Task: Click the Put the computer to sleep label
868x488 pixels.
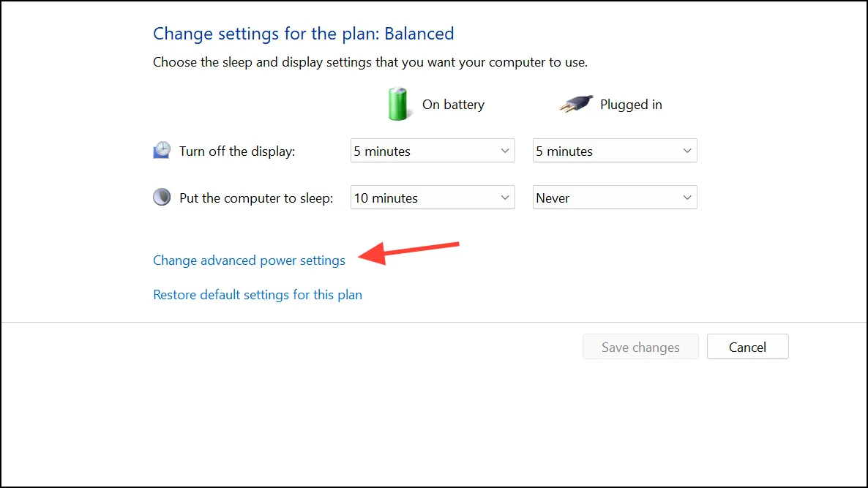Action: click(x=256, y=198)
